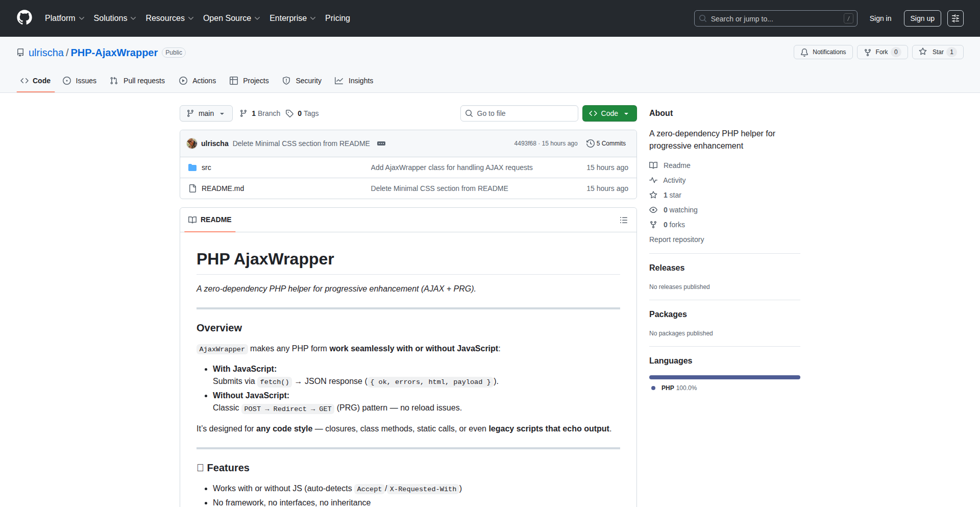Open the Pull requests tab
Screen dimensions: 980x507
(x=137, y=81)
